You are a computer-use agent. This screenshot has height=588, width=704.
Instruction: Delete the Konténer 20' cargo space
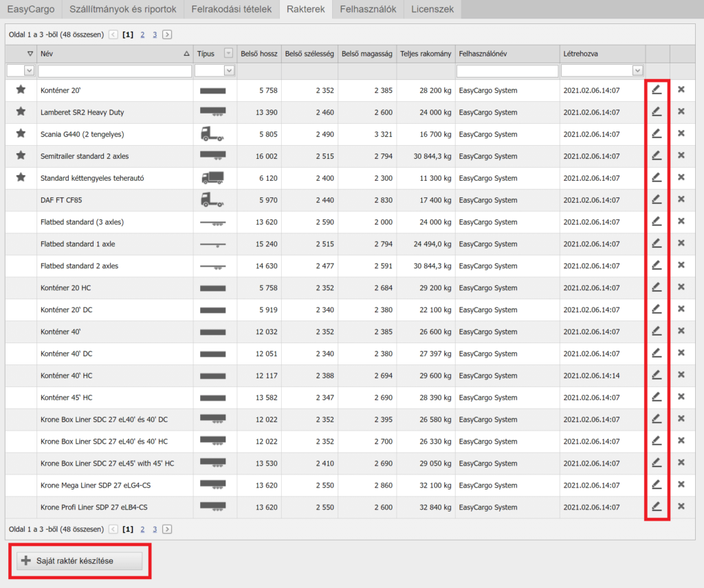tap(681, 89)
